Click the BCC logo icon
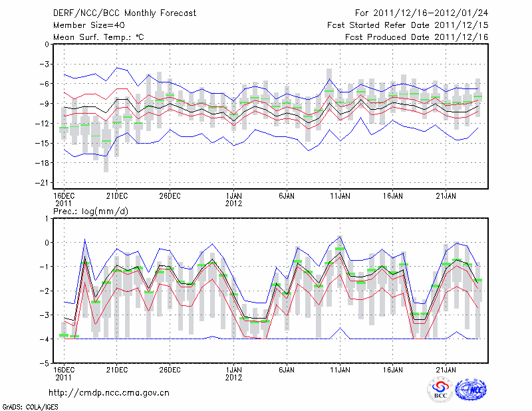The image size is (532, 411). (439, 390)
